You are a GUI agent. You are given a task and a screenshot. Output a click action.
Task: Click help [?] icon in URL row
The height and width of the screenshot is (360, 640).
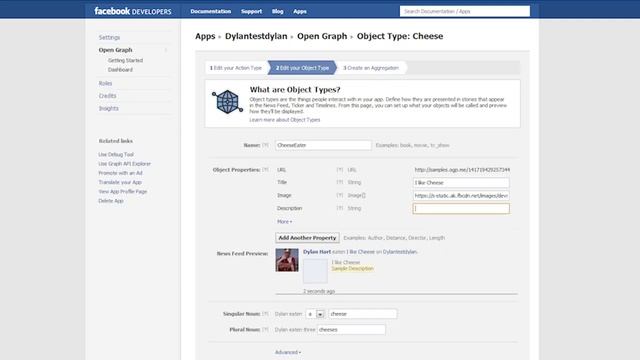click(x=340, y=169)
